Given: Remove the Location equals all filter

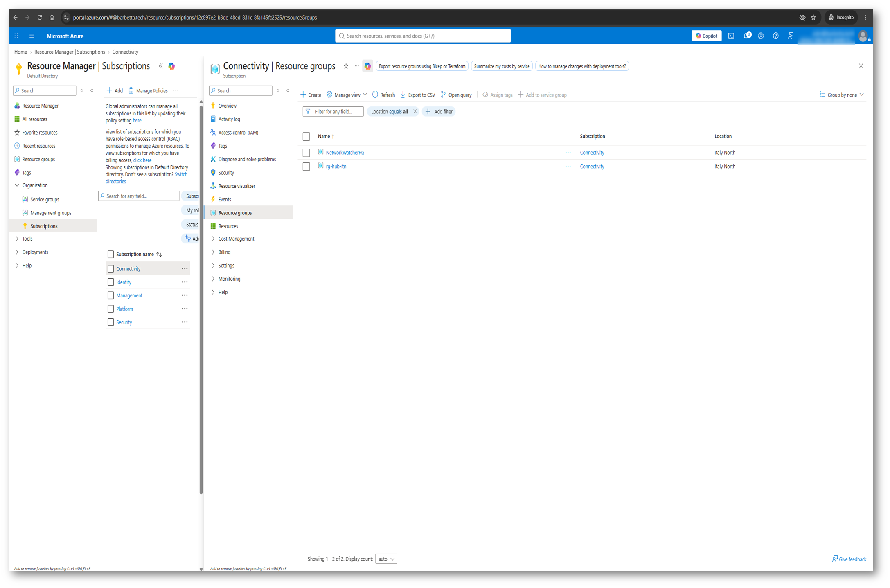Looking at the screenshot, I should click(415, 111).
